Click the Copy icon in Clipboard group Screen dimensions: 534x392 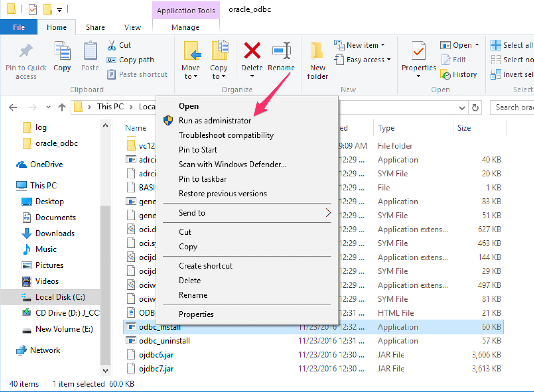click(62, 51)
